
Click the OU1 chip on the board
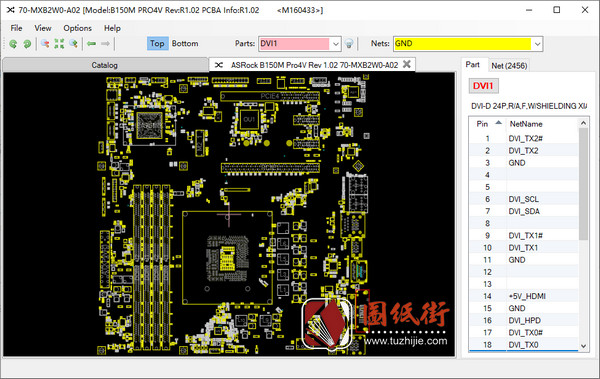pos(249,120)
